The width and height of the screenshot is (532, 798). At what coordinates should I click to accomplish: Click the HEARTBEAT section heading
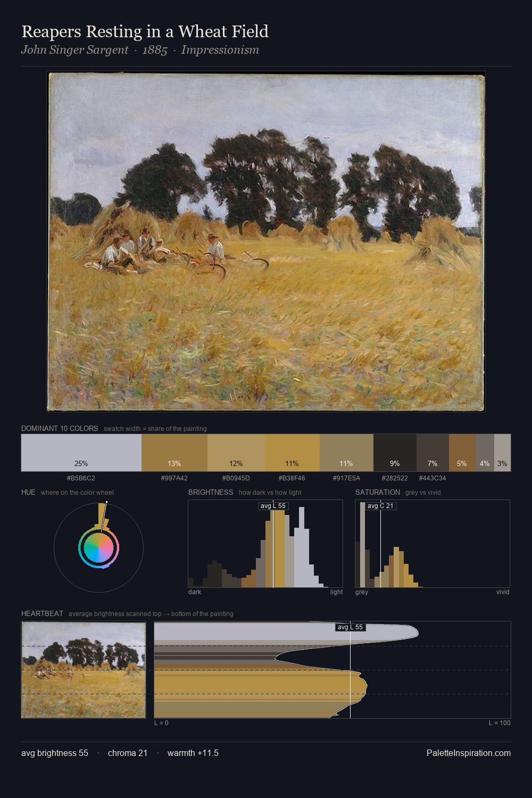tap(42, 613)
